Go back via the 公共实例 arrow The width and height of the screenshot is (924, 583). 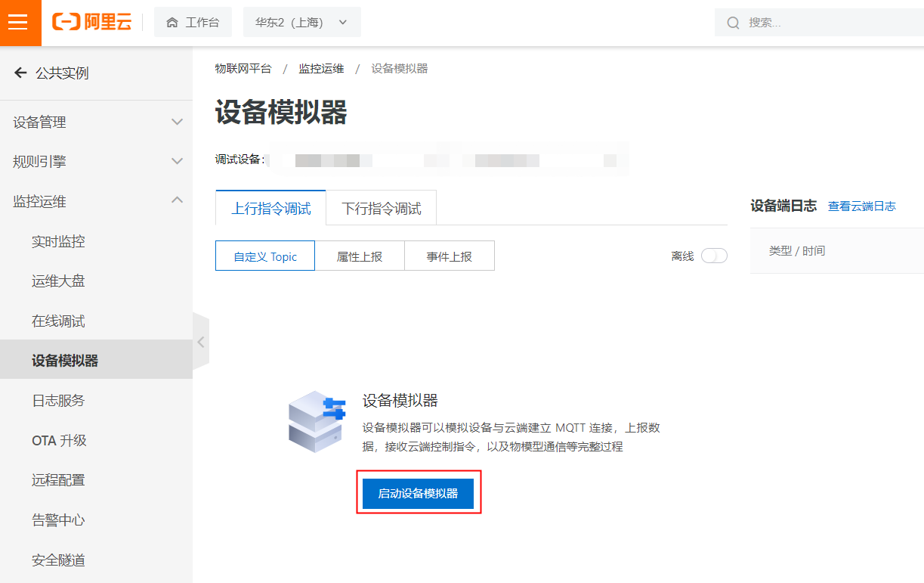[x=20, y=72]
